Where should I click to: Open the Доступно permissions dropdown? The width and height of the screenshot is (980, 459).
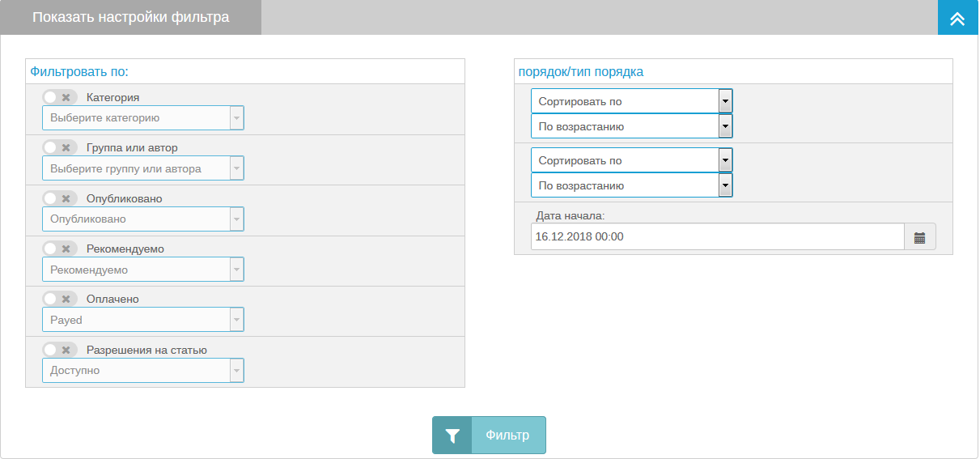[x=142, y=370]
